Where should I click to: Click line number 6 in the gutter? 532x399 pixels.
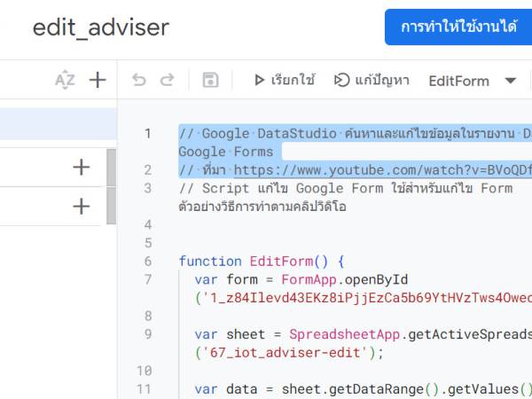pos(148,262)
